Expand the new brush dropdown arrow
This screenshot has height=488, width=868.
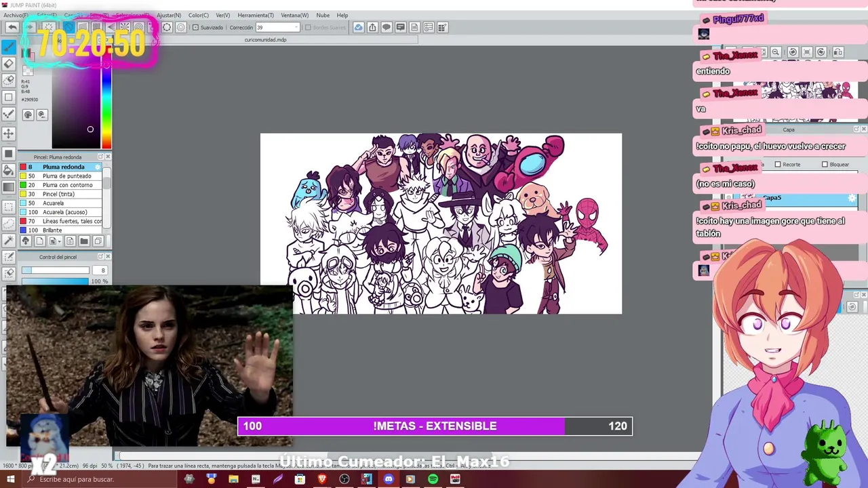point(60,241)
